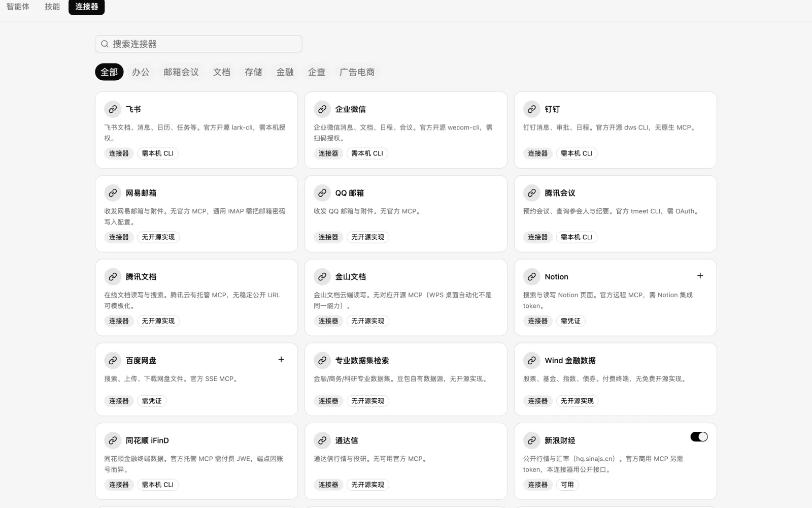Click the Wind 金融数据 card title

click(x=570, y=361)
